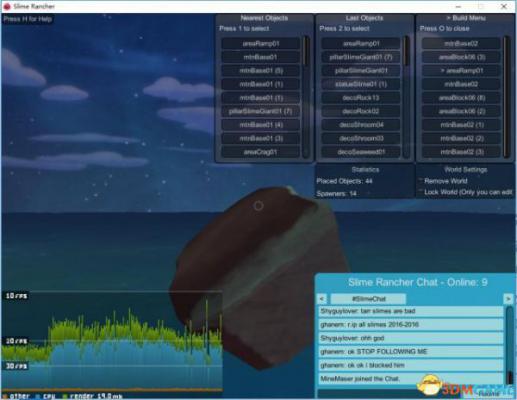Click the Build Menu list scrollbar
The width and height of the screenshot is (517, 400).
point(507,97)
